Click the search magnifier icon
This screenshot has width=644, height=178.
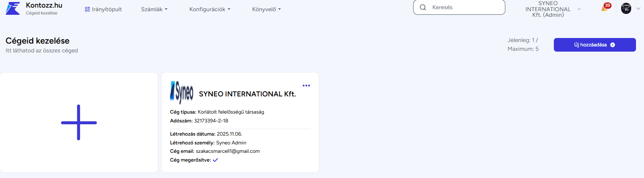pos(423,8)
